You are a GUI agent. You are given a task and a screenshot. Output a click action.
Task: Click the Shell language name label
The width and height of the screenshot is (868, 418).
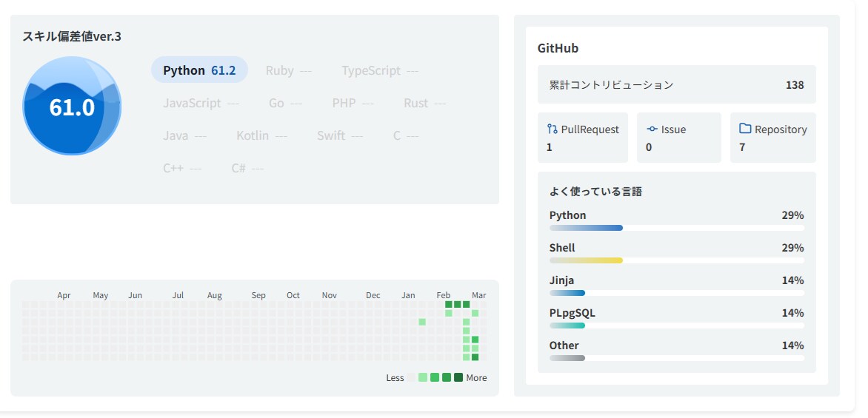pos(562,248)
